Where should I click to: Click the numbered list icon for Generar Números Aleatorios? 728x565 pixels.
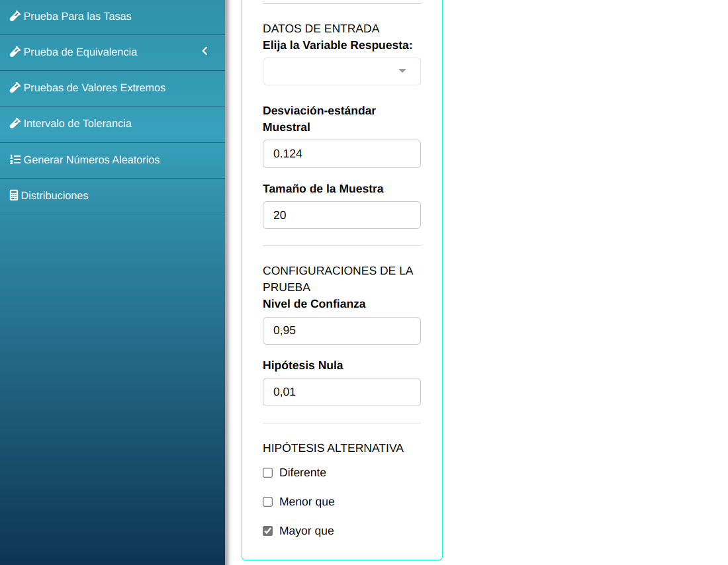coord(15,159)
